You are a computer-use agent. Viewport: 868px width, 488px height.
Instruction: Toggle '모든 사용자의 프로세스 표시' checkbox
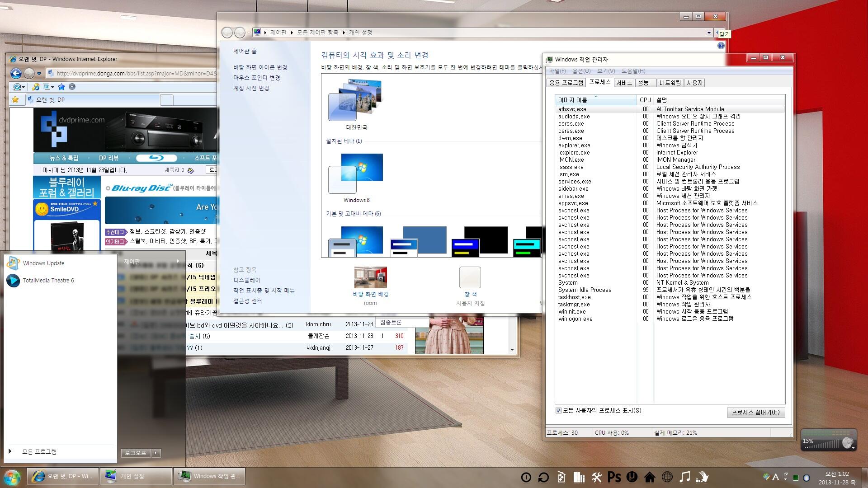(x=558, y=410)
